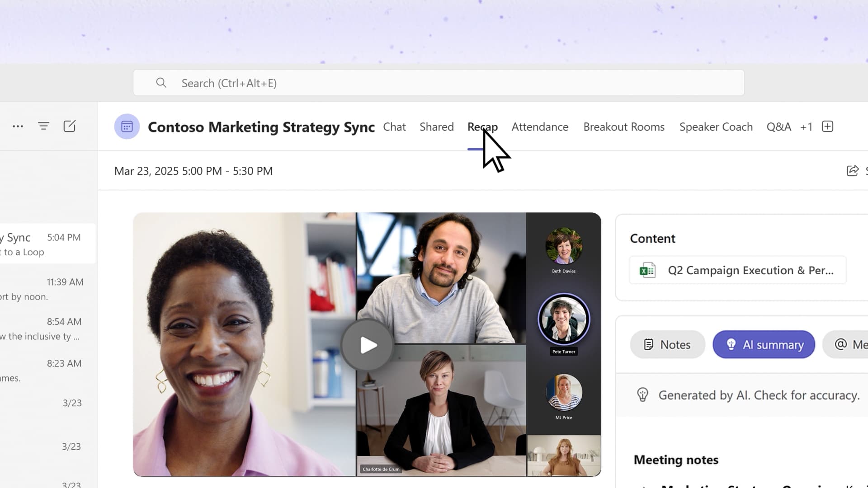The height and width of the screenshot is (488, 868).
Task: Open the 8:23 AM chat item
Action: 47,371
